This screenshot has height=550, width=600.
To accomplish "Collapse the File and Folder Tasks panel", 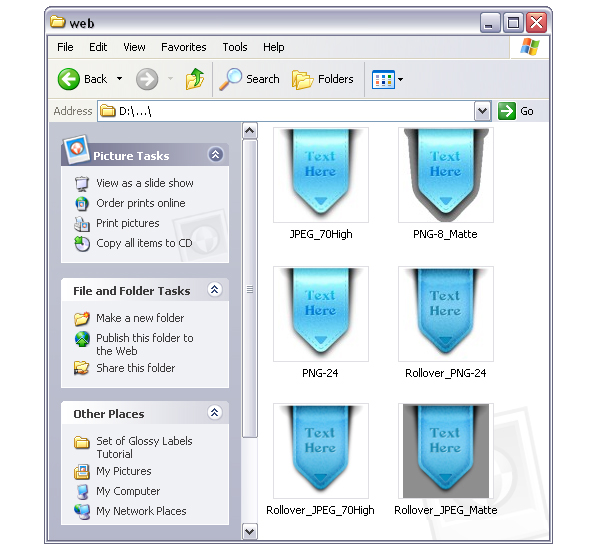I will (215, 290).
